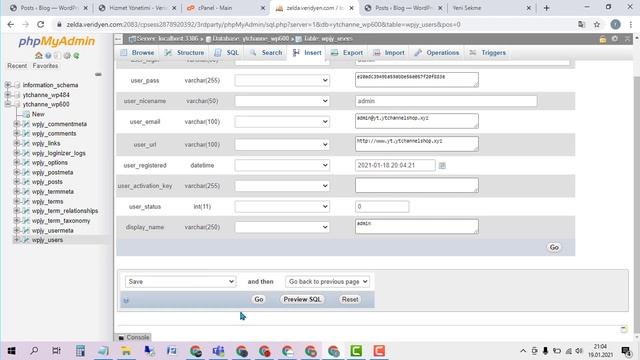Click the wpjy_options table icon

26,162
